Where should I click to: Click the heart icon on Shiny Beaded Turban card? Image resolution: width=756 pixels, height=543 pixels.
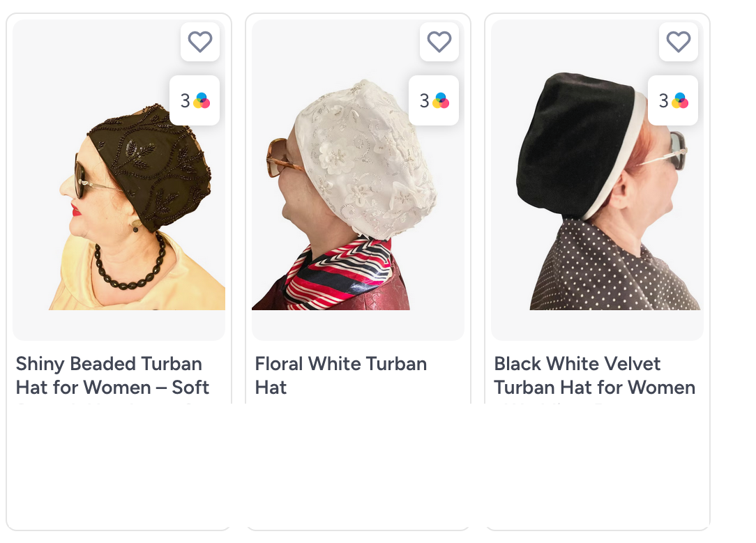pos(200,42)
